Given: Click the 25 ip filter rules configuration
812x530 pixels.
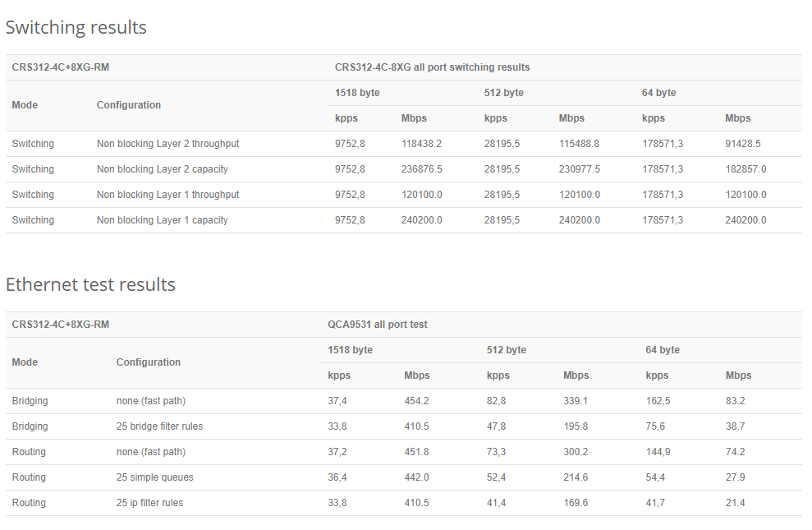Looking at the screenshot, I should pyautogui.click(x=149, y=503).
